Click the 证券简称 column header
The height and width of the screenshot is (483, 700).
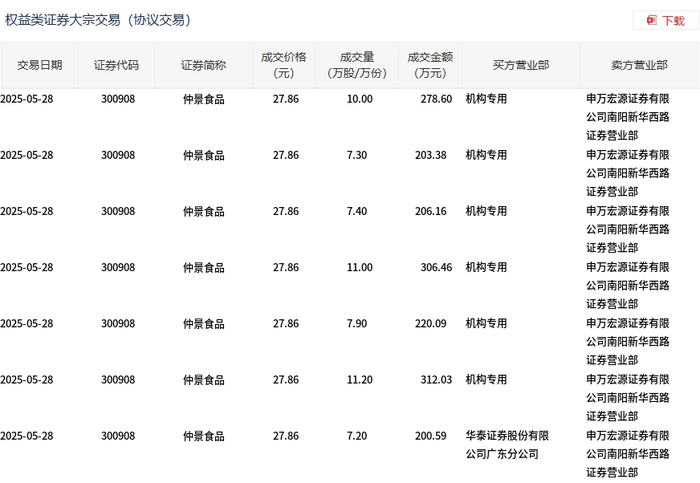click(204, 65)
